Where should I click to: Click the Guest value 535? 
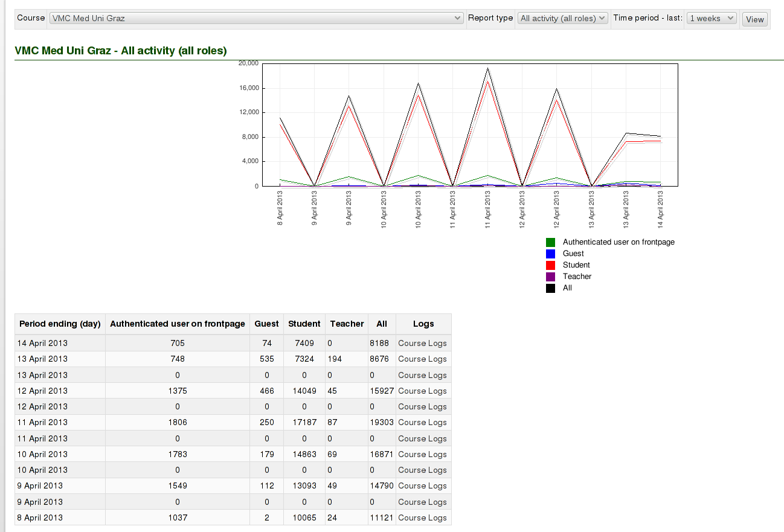pyautogui.click(x=267, y=359)
